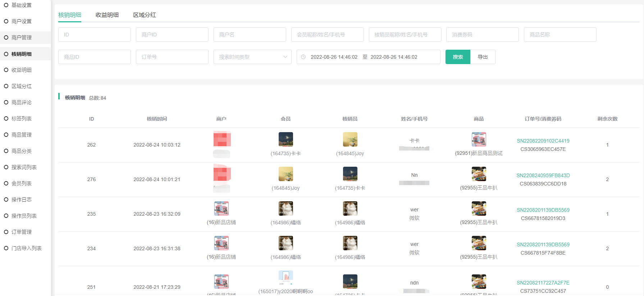
Task: Click verifier avatar Joy in row 262
Action: 350,139
